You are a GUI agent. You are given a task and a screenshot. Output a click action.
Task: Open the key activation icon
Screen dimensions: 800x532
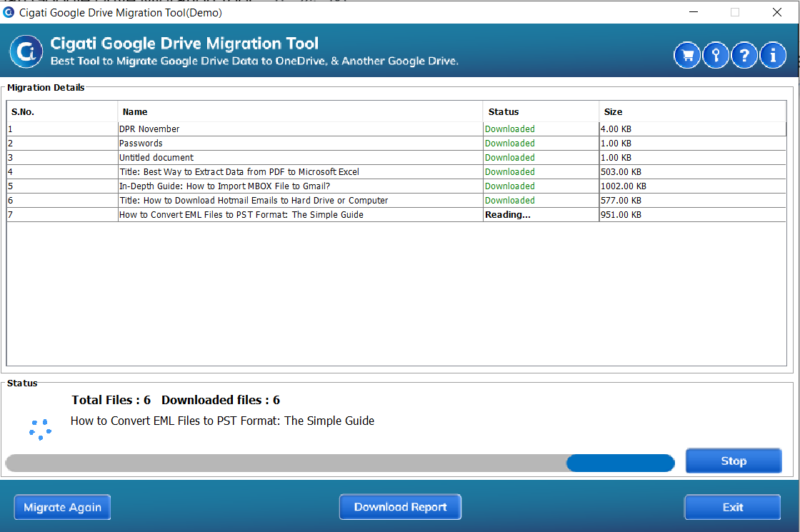point(716,55)
